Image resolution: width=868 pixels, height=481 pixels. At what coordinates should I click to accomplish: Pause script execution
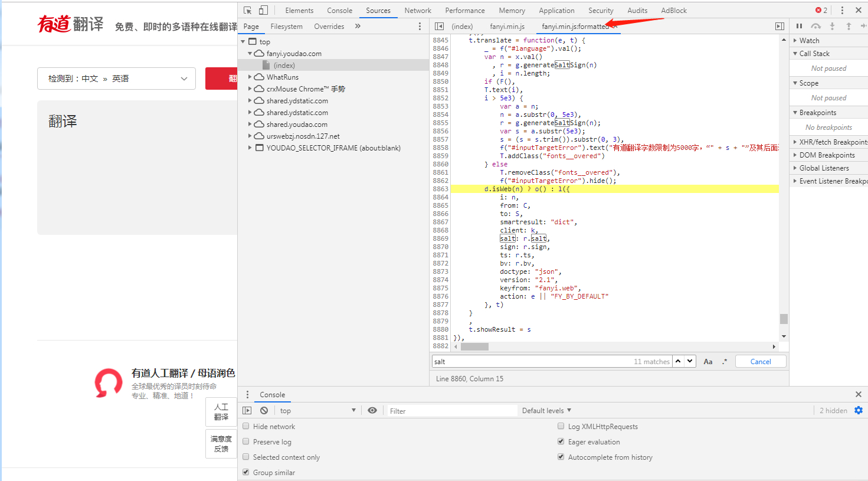(799, 26)
